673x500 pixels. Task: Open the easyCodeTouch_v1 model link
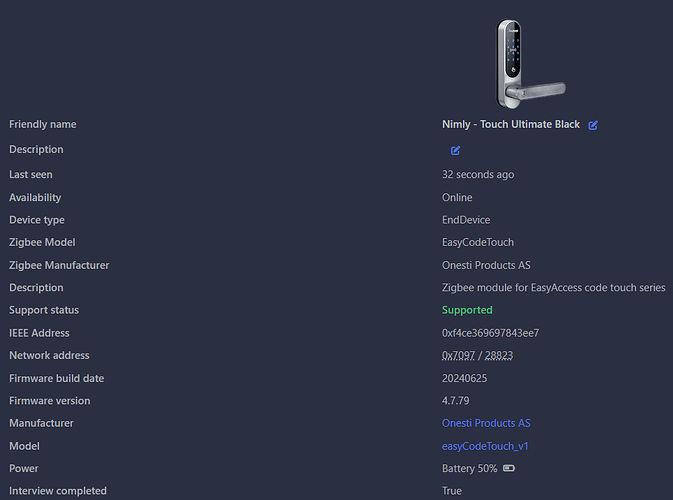coord(485,446)
